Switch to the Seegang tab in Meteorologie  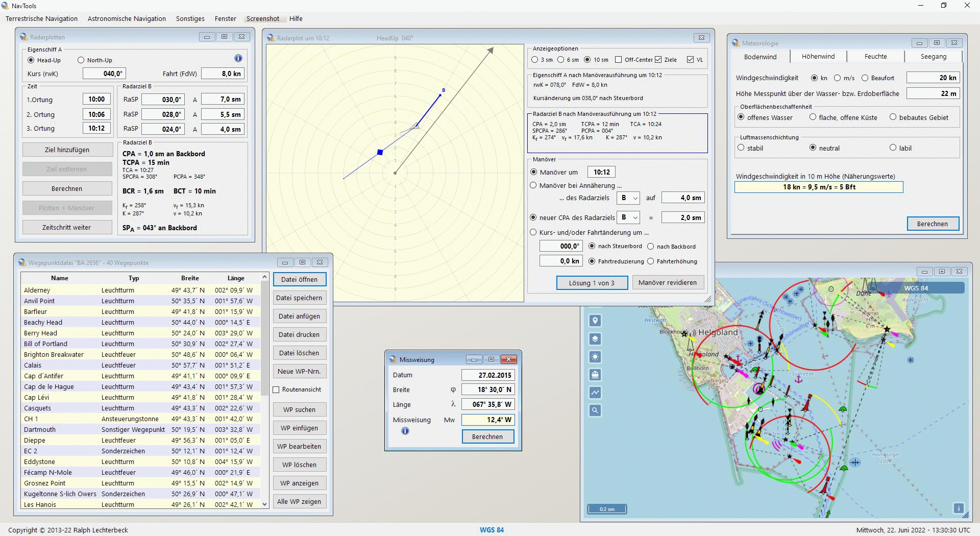[x=933, y=56]
